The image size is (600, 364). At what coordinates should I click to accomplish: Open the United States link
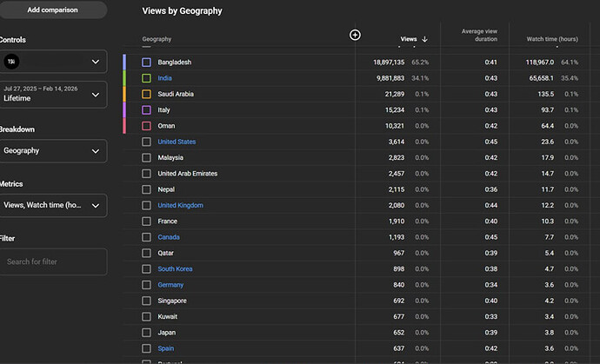177,142
